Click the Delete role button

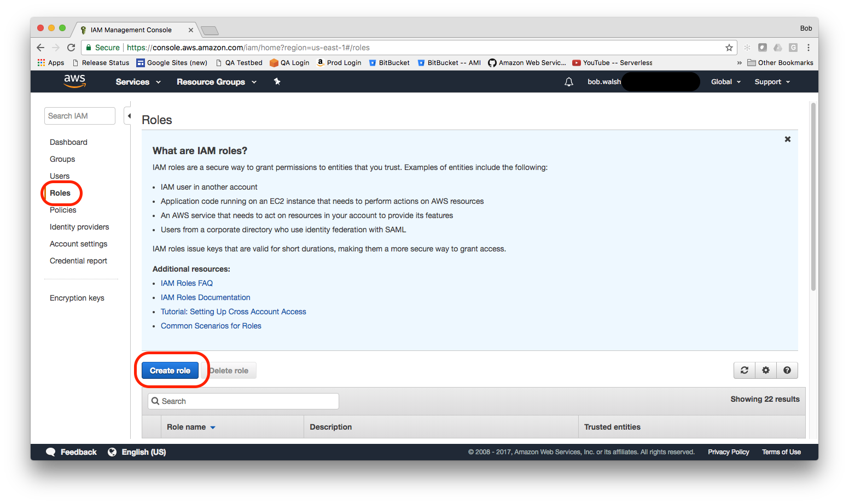tap(229, 371)
